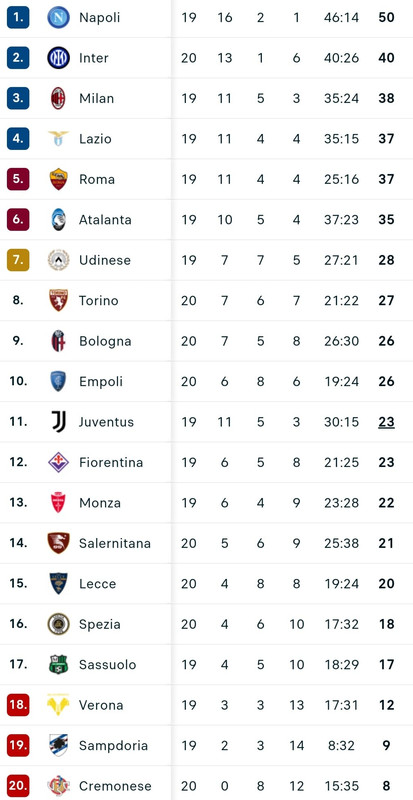The width and height of the screenshot is (413, 800).
Task: Click the underlined 23 points for Juventus
Action: click(x=386, y=422)
